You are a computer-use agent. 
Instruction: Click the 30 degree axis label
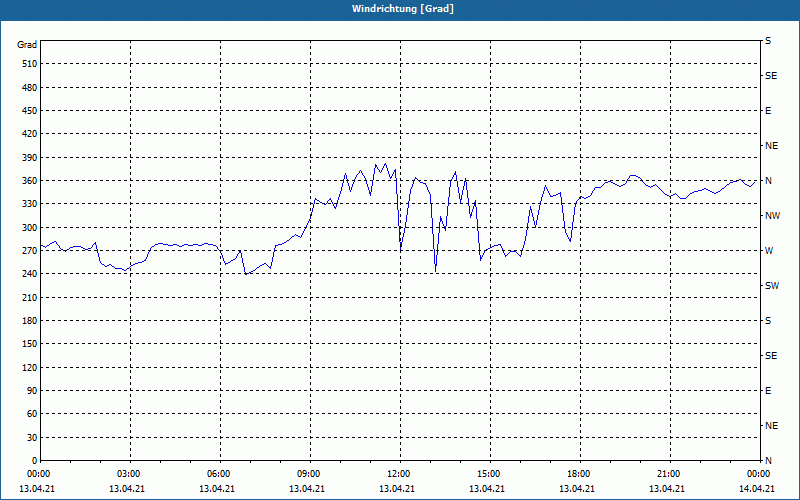pos(32,437)
